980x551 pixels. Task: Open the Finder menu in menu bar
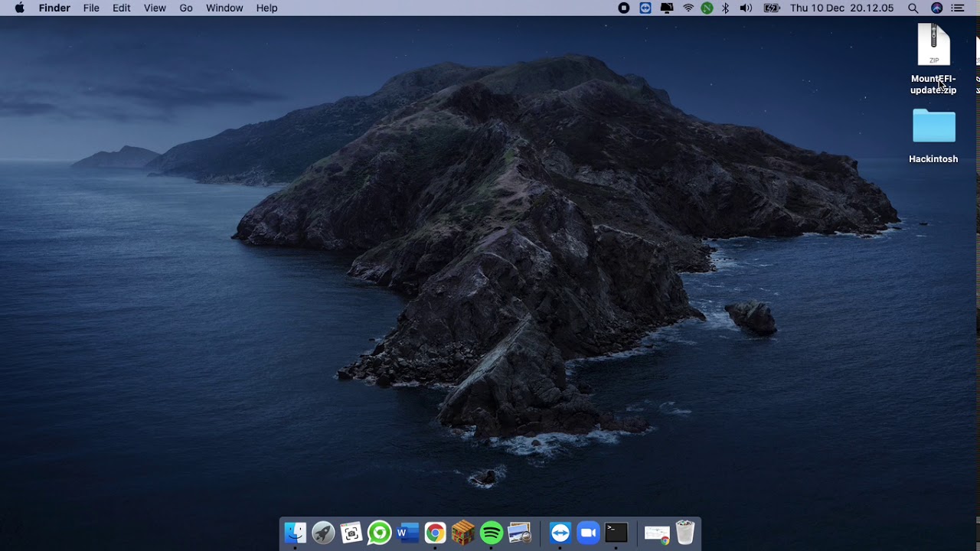click(x=54, y=8)
